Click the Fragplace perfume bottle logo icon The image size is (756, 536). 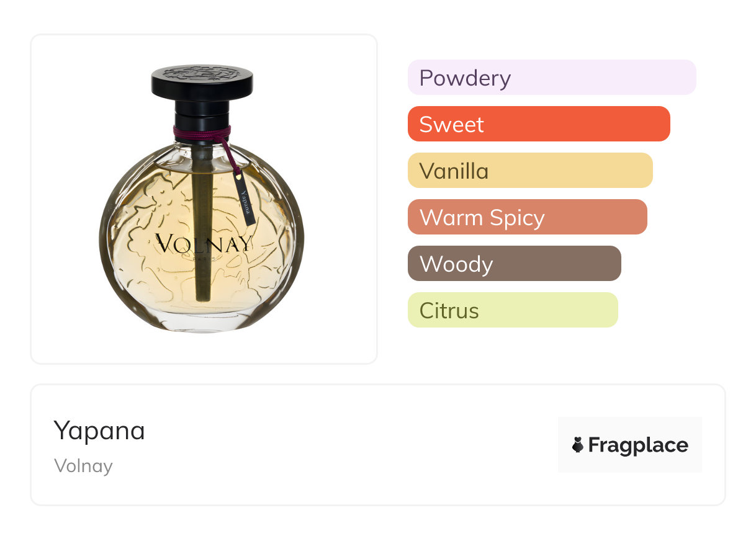(x=578, y=445)
